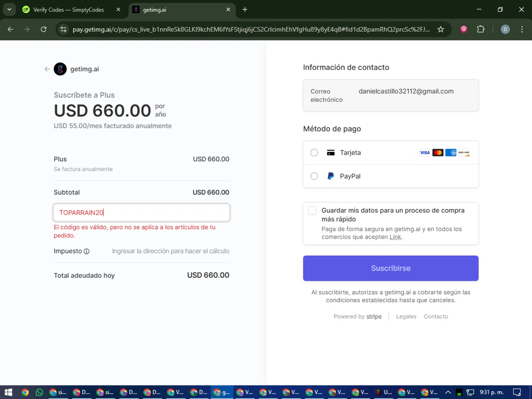Screen dimensions: 532x399
Task: Show hidden system tray icons
Action: [448, 392]
